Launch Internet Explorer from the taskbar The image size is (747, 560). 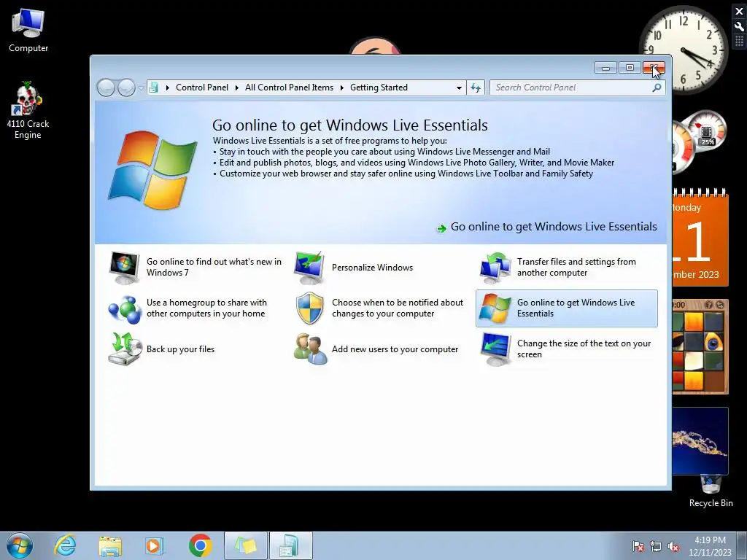click(x=65, y=545)
